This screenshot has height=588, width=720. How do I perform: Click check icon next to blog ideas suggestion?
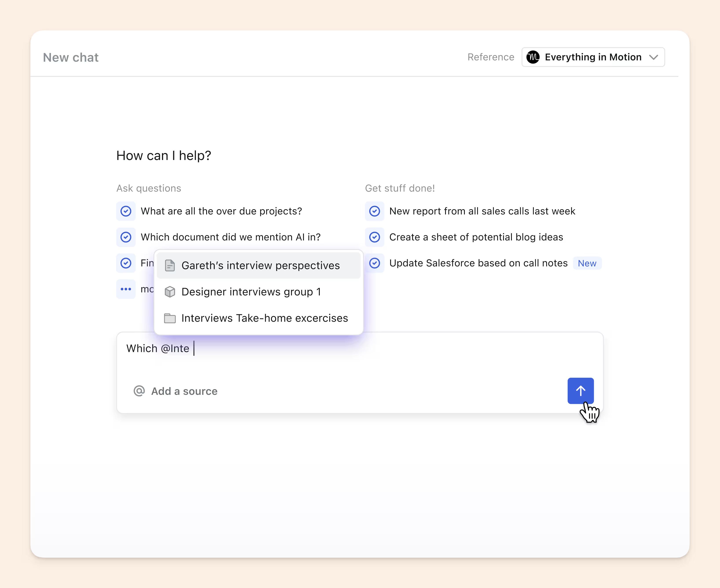(375, 237)
